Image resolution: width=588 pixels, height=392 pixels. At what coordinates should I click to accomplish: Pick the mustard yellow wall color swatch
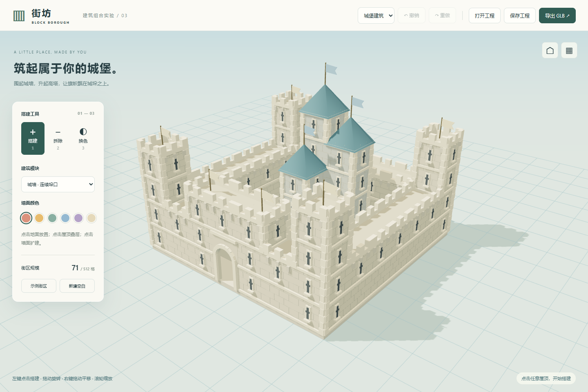tap(39, 218)
